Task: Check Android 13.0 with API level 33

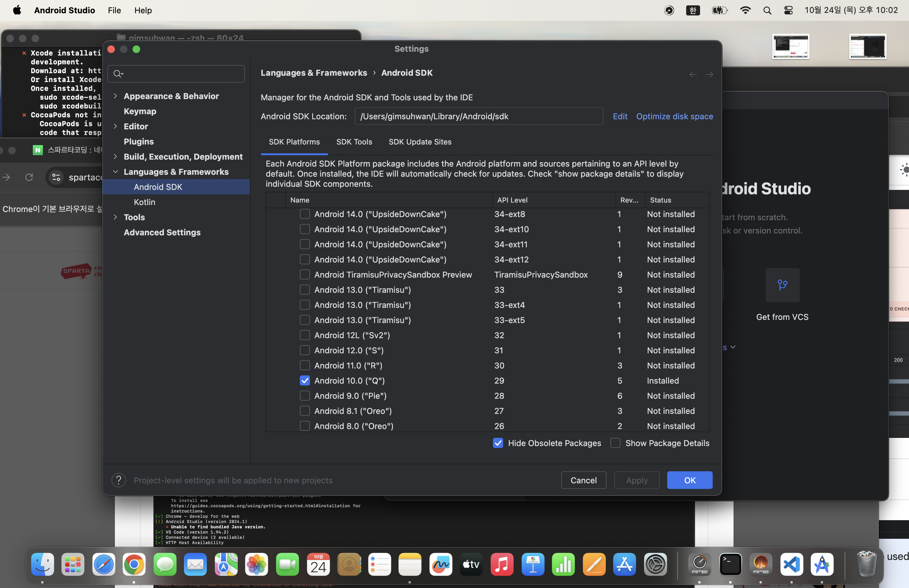Action: tap(305, 290)
